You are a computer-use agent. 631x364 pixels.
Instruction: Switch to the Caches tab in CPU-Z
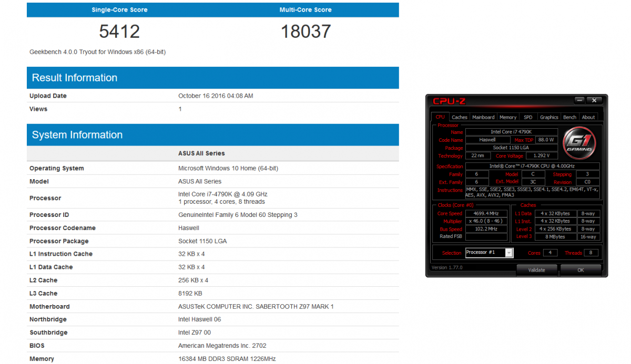(459, 117)
